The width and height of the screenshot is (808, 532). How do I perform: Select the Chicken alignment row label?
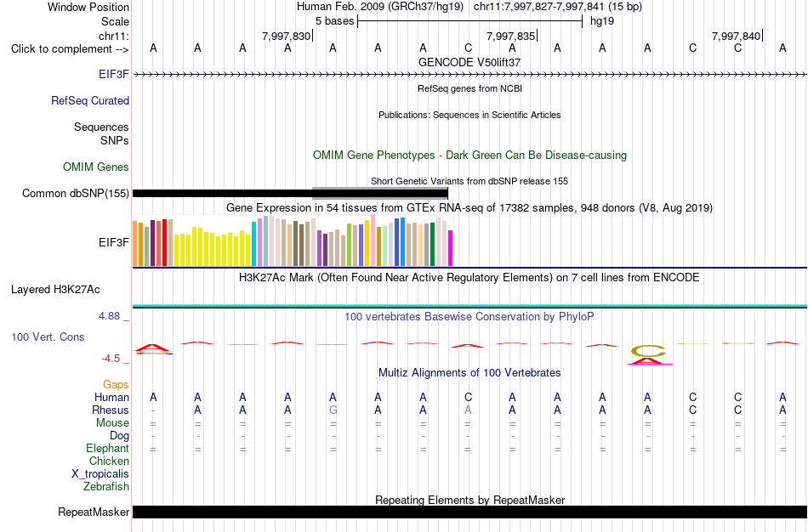tap(109, 461)
